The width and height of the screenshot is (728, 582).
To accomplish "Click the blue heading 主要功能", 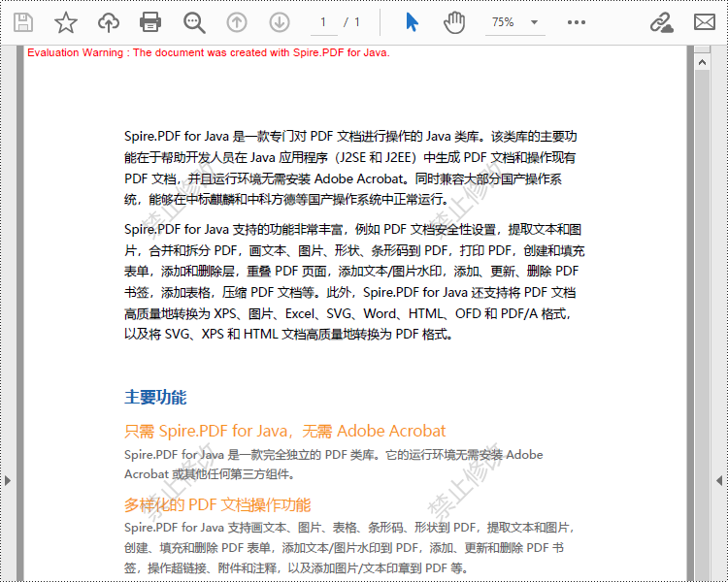I will (155, 398).
